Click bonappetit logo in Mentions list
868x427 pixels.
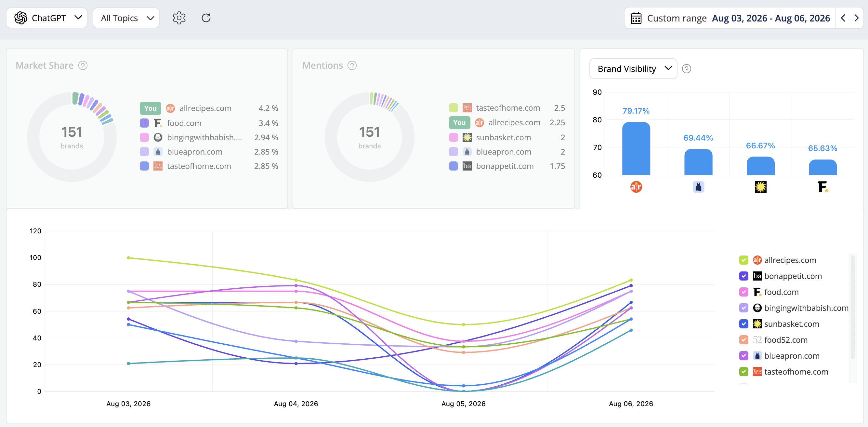[467, 166]
